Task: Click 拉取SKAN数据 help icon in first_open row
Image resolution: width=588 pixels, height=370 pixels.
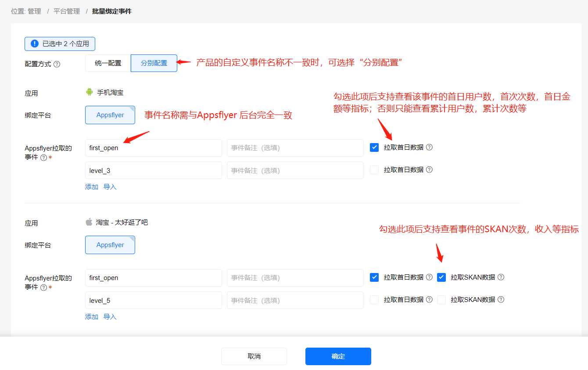Action: (501, 277)
